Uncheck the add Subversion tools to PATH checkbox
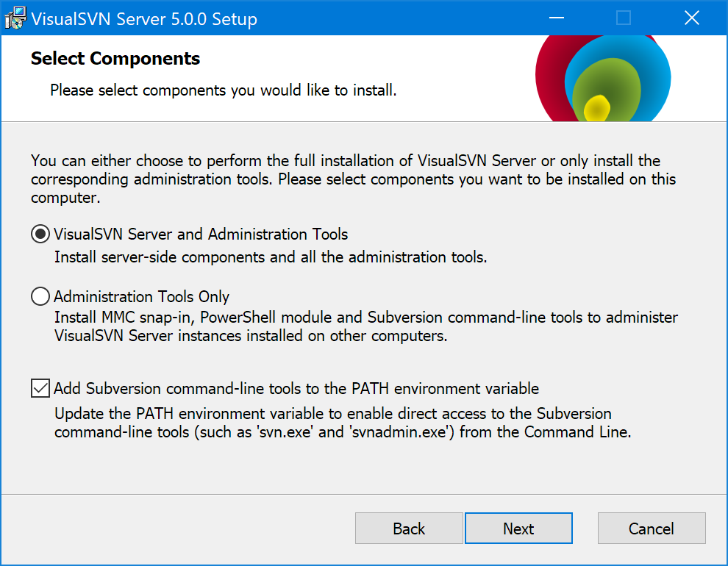728x566 pixels. click(x=40, y=388)
